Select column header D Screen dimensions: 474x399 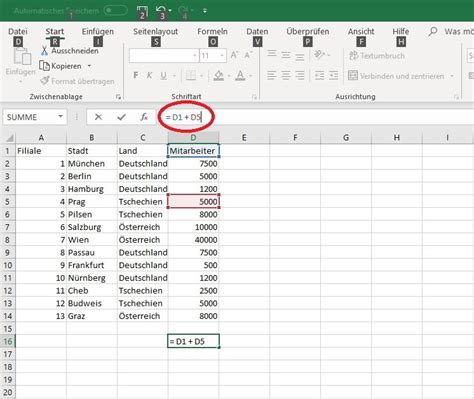[193, 138]
